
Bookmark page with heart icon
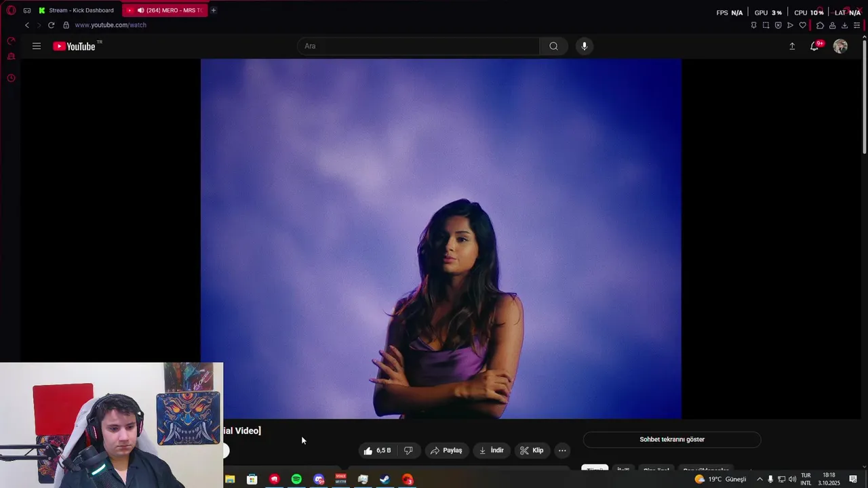[x=803, y=25]
